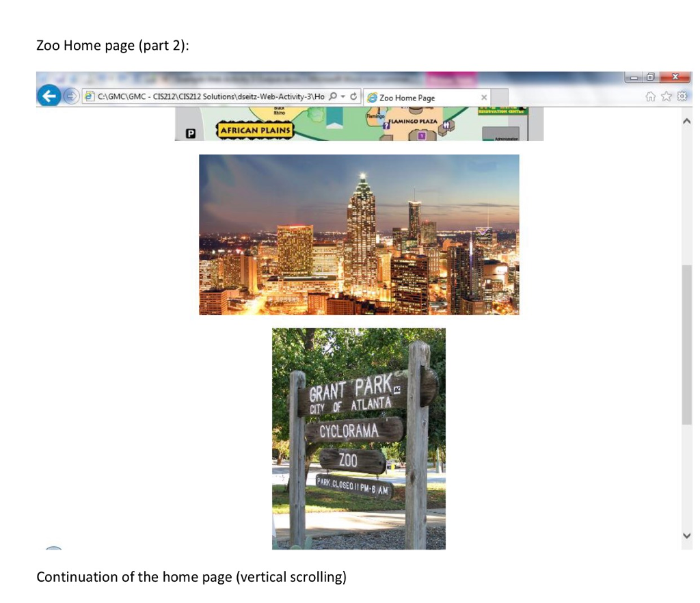Click the Home icon in browser toolbar
This screenshot has height=603, width=700.
pos(651,97)
